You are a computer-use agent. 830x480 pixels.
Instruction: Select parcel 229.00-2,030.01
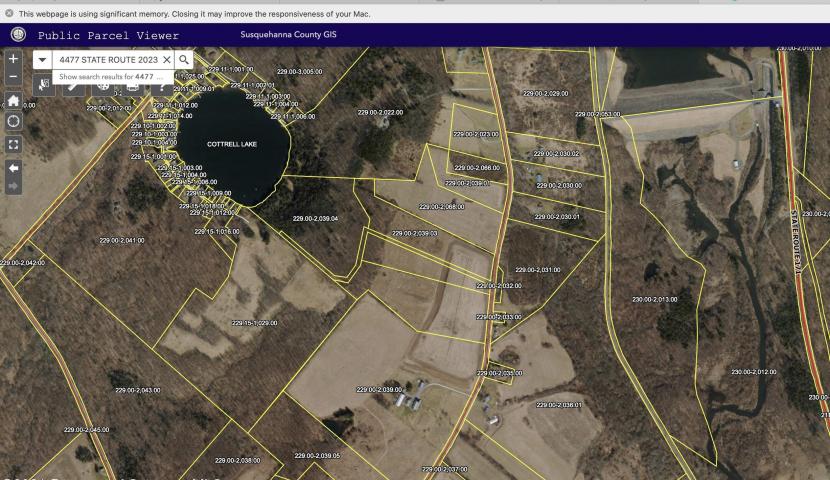[x=557, y=217]
